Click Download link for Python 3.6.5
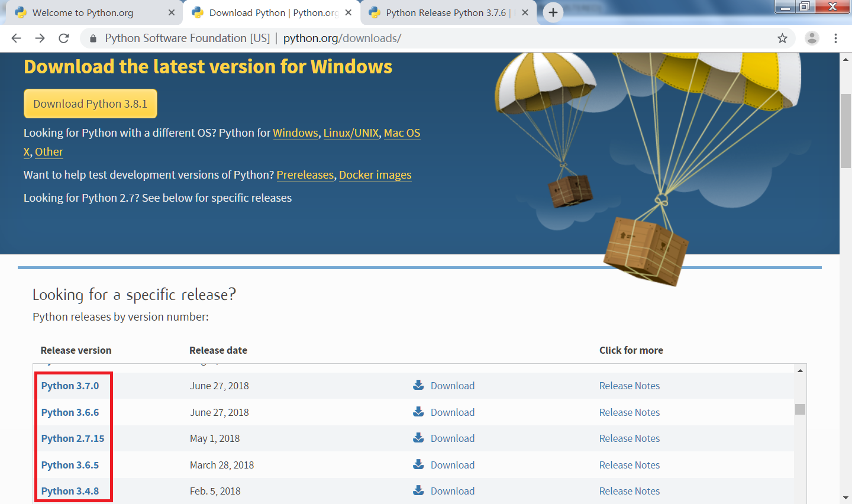 coord(453,465)
